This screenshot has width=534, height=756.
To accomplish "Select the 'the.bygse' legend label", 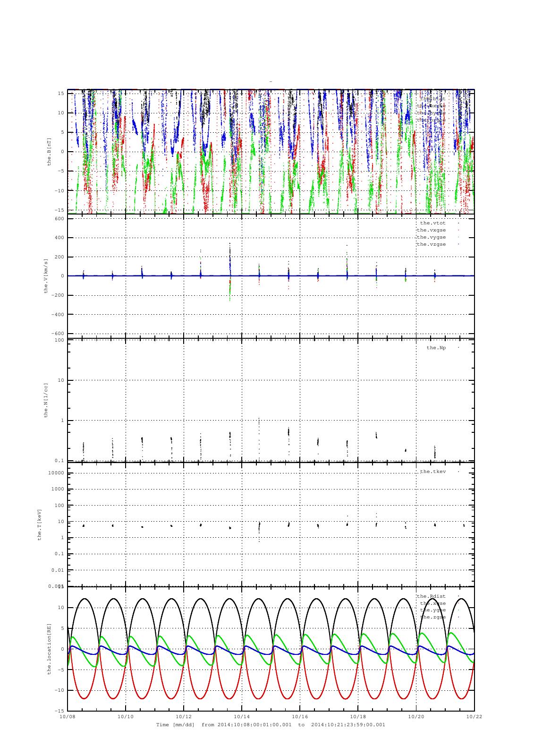I will tap(431, 113).
